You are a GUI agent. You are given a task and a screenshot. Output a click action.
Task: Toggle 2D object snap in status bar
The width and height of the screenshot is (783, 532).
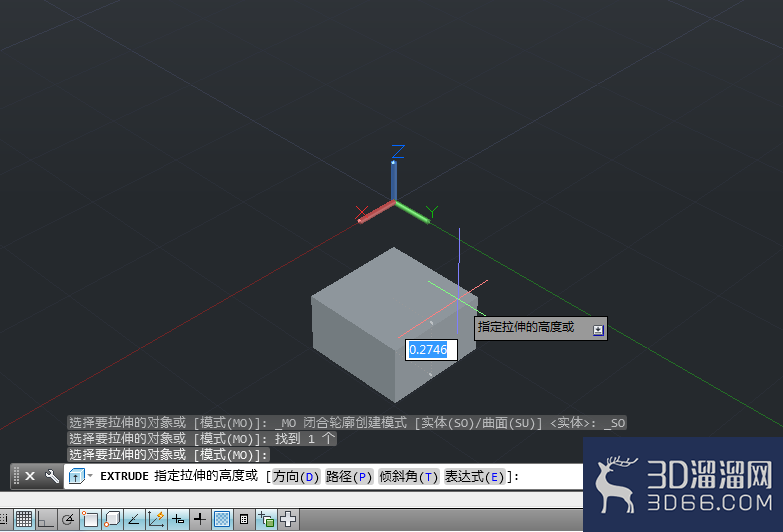(x=90, y=520)
